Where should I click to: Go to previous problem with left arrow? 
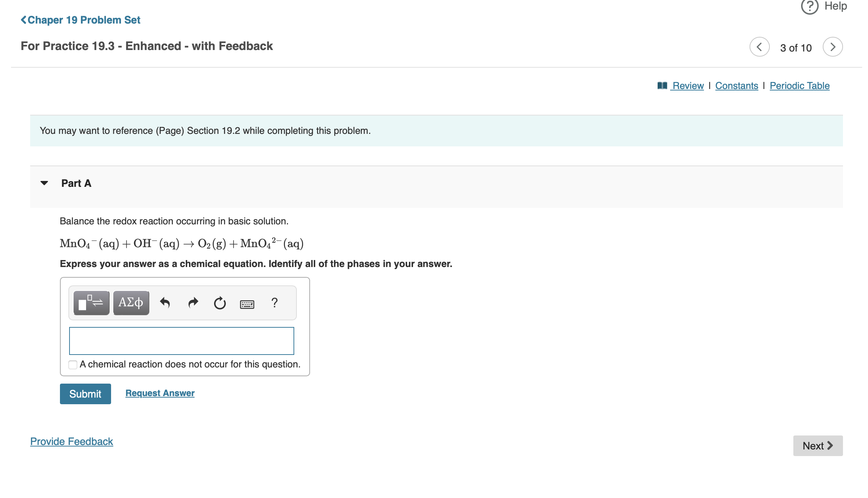759,47
